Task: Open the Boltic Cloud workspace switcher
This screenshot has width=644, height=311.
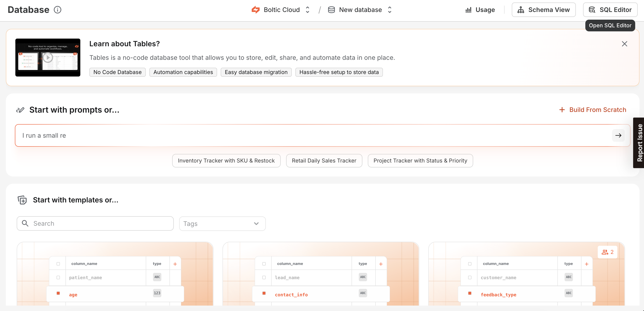Action: click(307, 9)
